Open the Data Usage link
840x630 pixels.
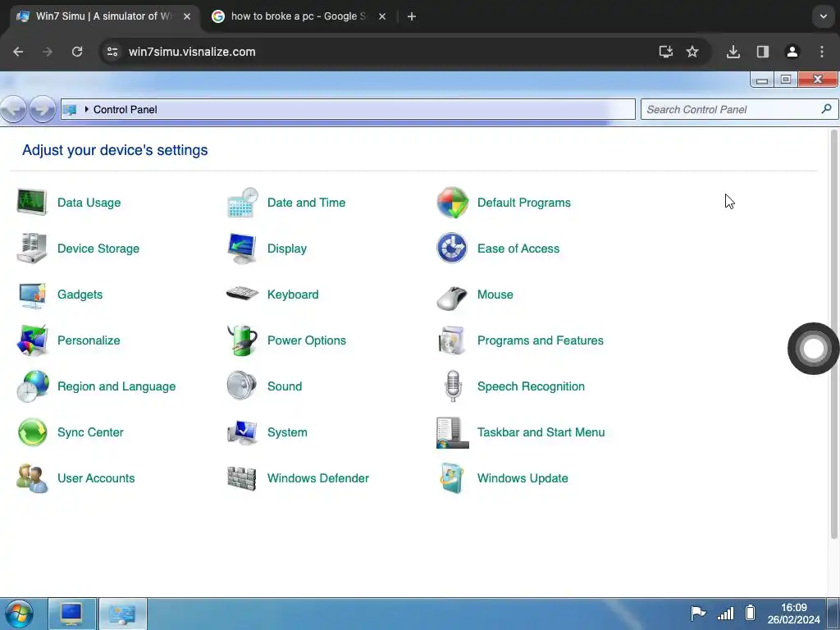point(89,203)
